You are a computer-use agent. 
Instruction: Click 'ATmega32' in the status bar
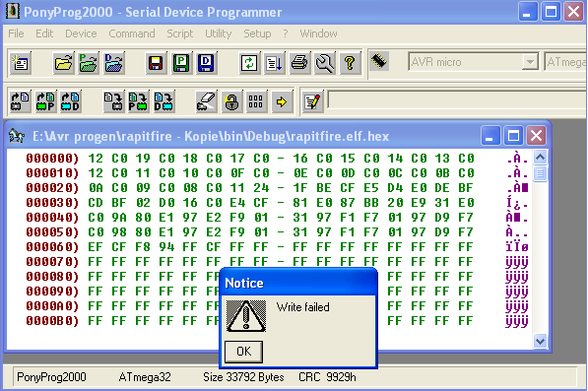[x=145, y=377]
